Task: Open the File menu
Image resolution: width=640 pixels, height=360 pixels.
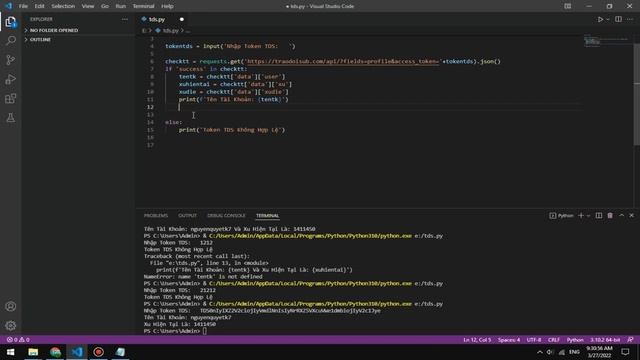Action: point(23,6)
